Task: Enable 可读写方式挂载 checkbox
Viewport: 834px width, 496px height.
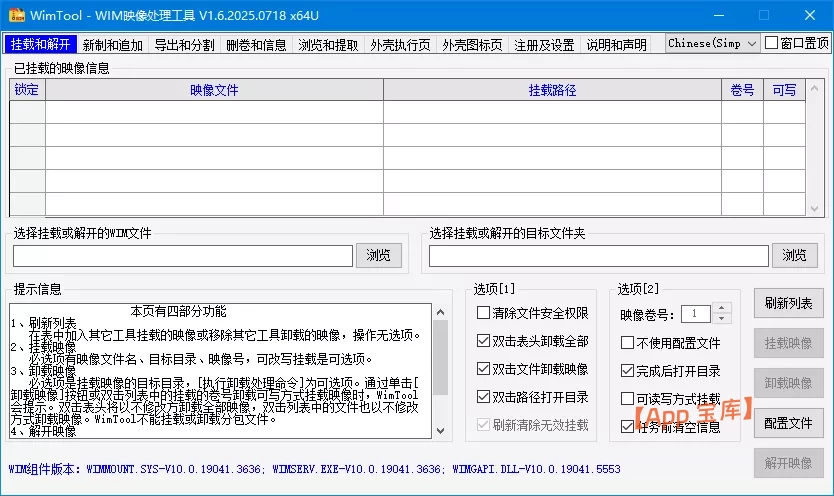Action: [627, 398]
